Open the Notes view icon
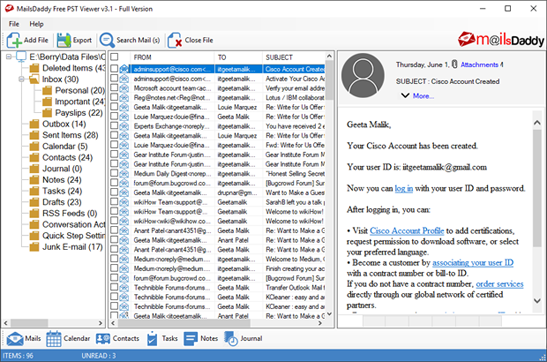The width and height of the screenshot is (547, 362). click(x=190, y=338)
